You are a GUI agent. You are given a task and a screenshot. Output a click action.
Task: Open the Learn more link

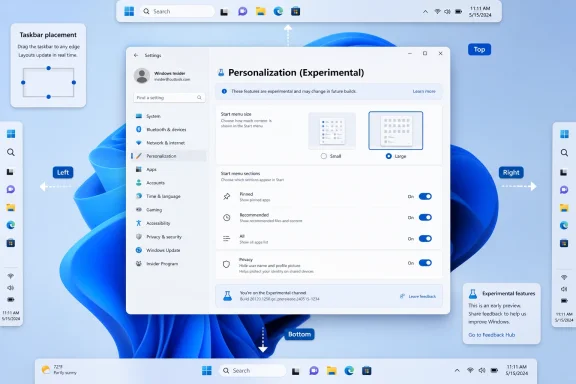(x=424, y=91)
